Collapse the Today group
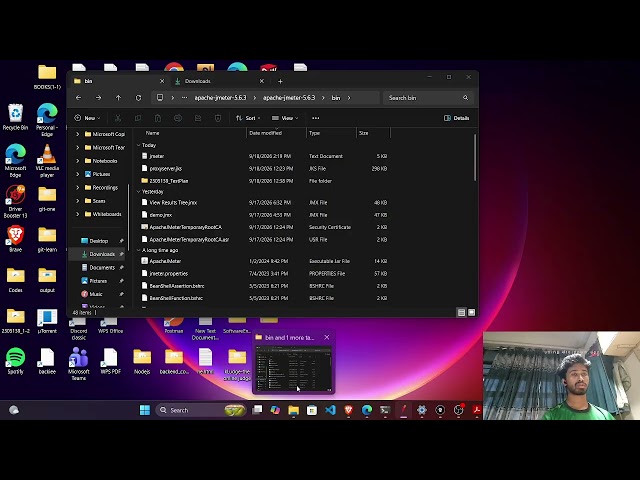 pyautogui.click(x=138, y=145)
